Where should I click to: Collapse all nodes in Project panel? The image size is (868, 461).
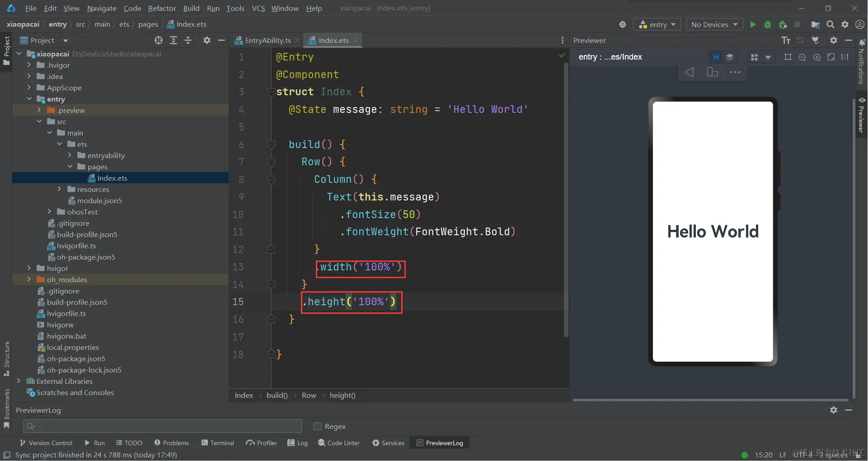188,40
